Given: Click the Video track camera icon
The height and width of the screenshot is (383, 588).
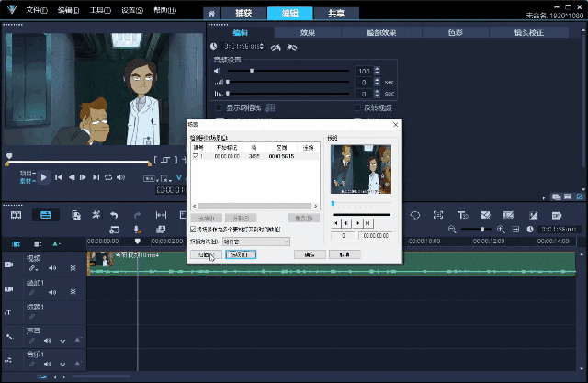Looking at the screenshot, I should coord(8,265).
